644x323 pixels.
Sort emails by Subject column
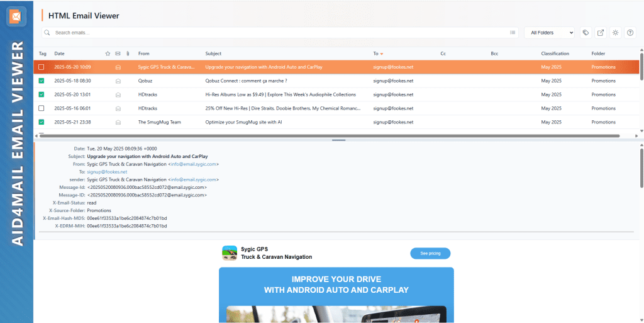[213, 54]
